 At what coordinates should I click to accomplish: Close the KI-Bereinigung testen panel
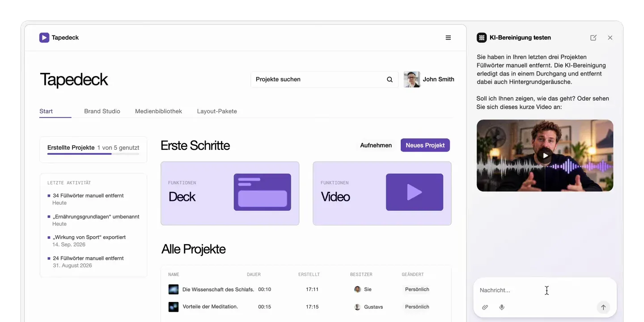[x=610, y=38]
